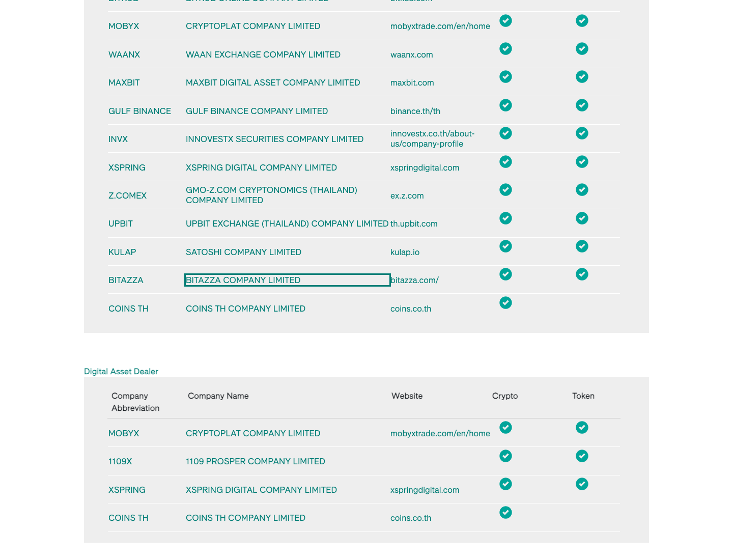Image resolution: width=733 pixels, height=560 pixels.
Task: Click Crypto checkmark for MOBYX in Digital Asset Dealer table
Action: coord(505,428)
